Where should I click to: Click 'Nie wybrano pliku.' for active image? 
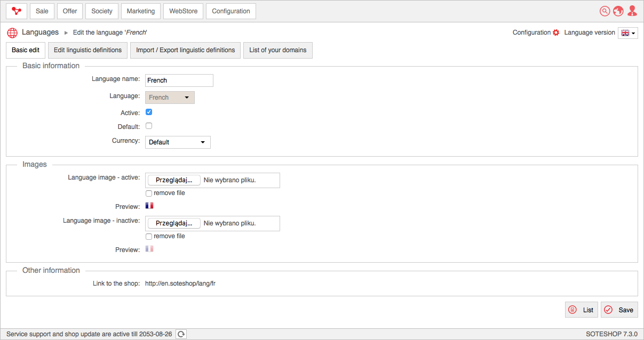click(x=230, y=180)
